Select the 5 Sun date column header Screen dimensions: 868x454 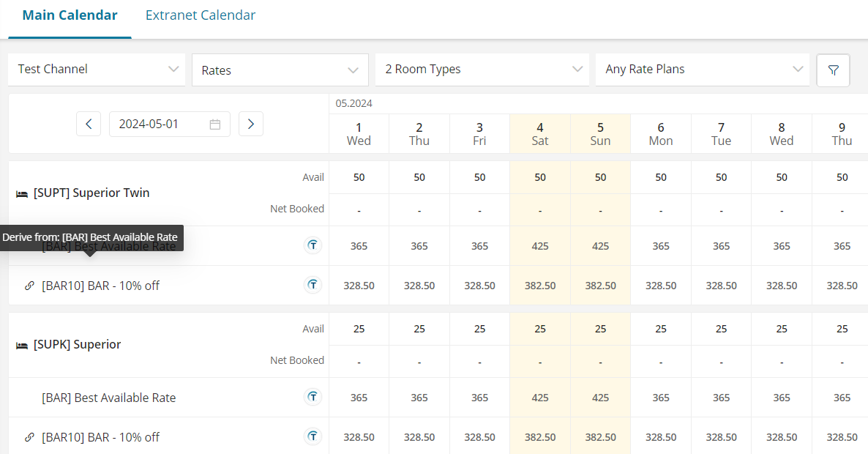pyautogui.click(x=600, y=134)
